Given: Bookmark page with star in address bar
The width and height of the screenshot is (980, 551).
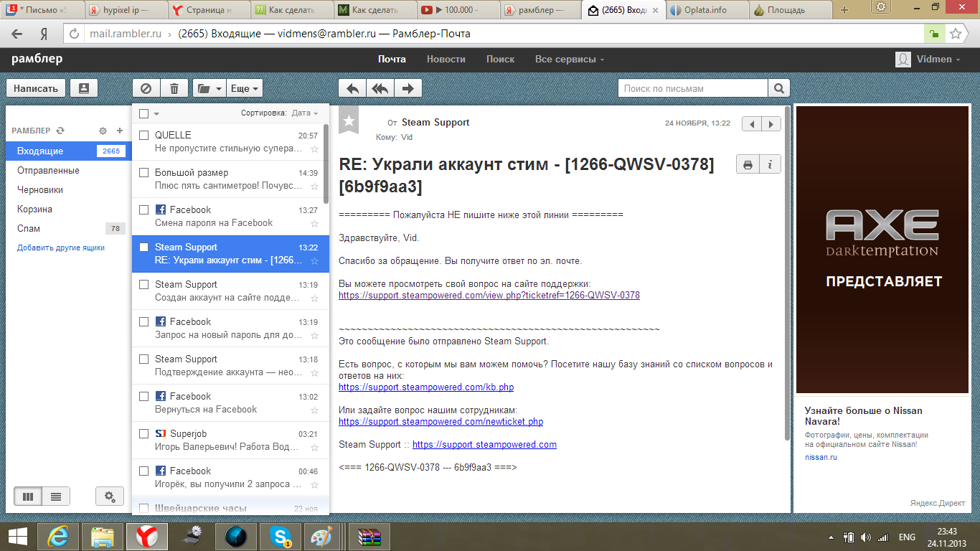Looking at the screenshot, I should click(x=956, y=34).
